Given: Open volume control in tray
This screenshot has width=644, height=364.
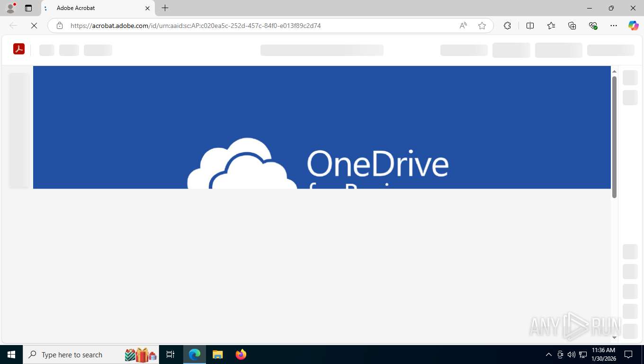Looking at the screenshot, I should (x=572, y=355).
